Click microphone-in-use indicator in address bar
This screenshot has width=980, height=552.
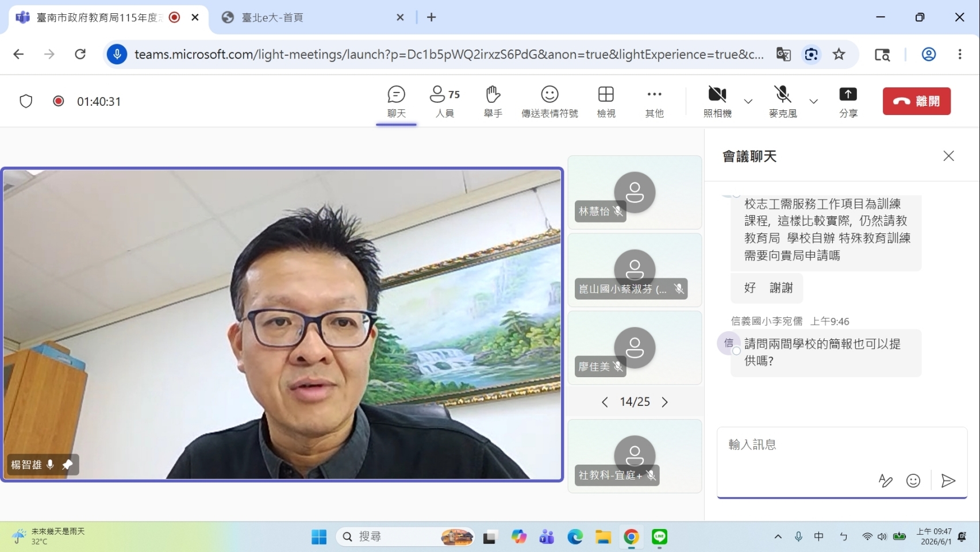117,54
